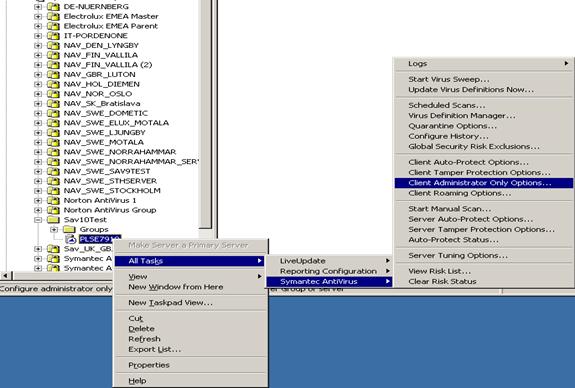Click the IT-PORDENONE group icon
The height and width of the screenshot is (388, 575).
pyautogui.click(x=53, y=36)
